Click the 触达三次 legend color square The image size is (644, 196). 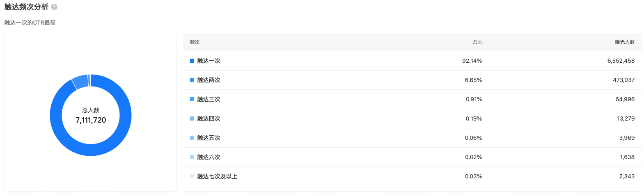[x=192, y=99]
